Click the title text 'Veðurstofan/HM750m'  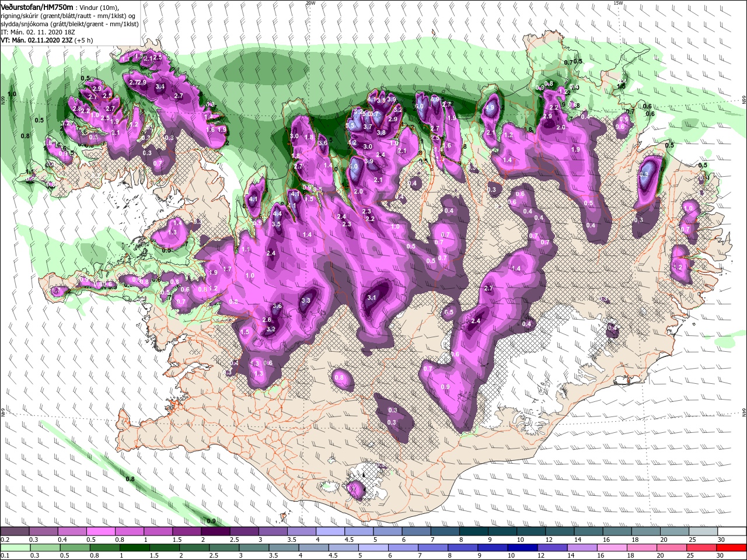coord(37,6)
